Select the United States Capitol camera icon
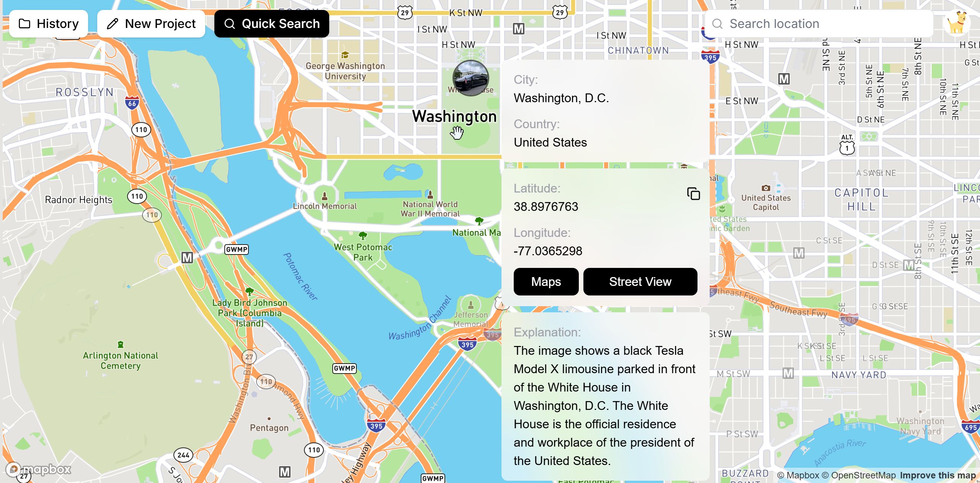The height and width of the screenshot is (483, 980). (766, 188)
